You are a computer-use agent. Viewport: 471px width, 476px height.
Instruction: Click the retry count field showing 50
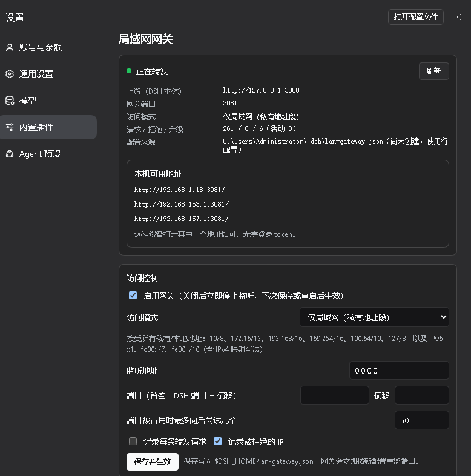(x=422, y=420)
